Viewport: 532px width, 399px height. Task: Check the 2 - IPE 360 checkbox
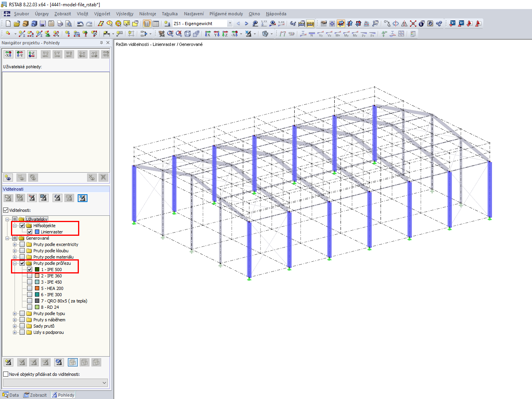(x=30, y=276)
